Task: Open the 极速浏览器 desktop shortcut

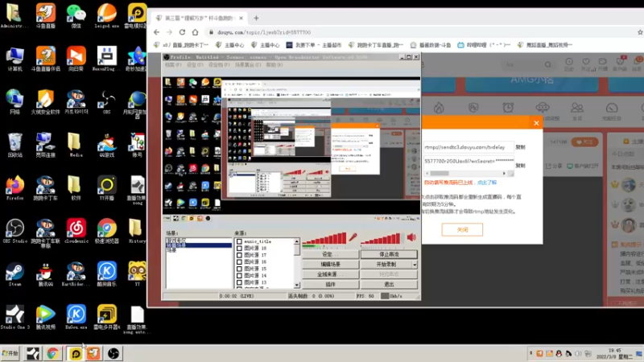Action: (x=107, y=231)
